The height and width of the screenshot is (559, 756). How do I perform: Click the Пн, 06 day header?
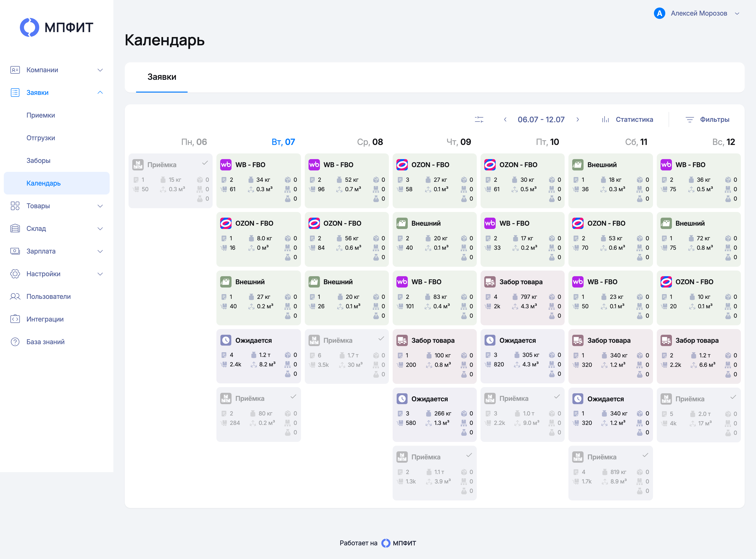194,142
